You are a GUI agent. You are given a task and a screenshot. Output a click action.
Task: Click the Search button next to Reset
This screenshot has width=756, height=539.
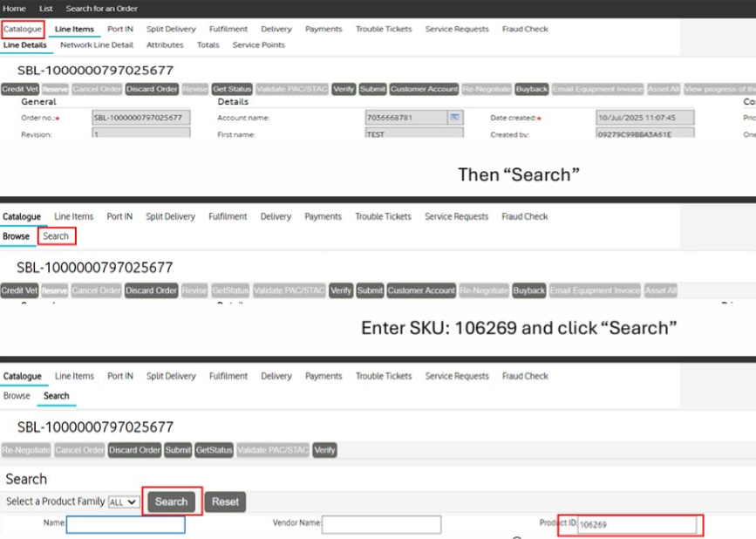pyautogui.click(x=171, y=501)
